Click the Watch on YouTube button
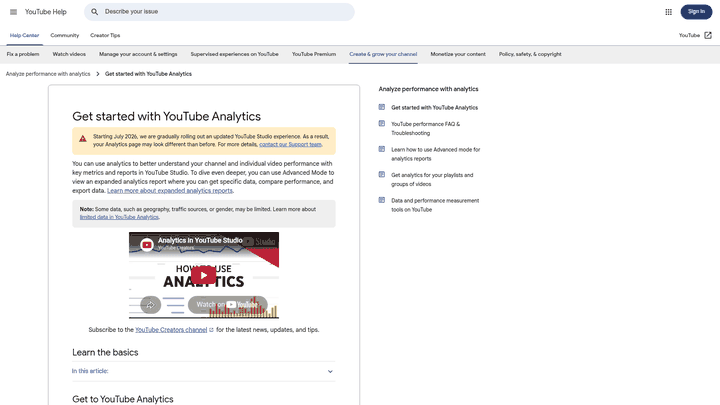 pyautogui.click(x=228, y=305)
